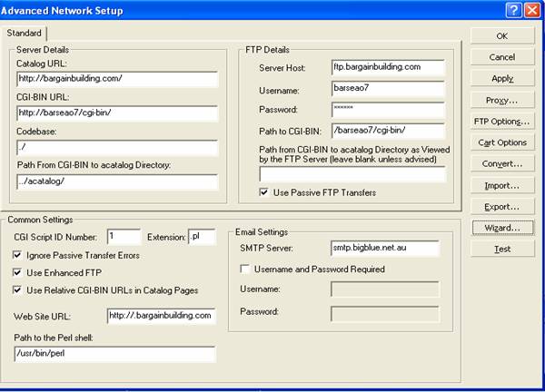The height and width of the screenshot is (392, 545).
Task: Open the Proxy settings dialog
Action: coord(502,100)
